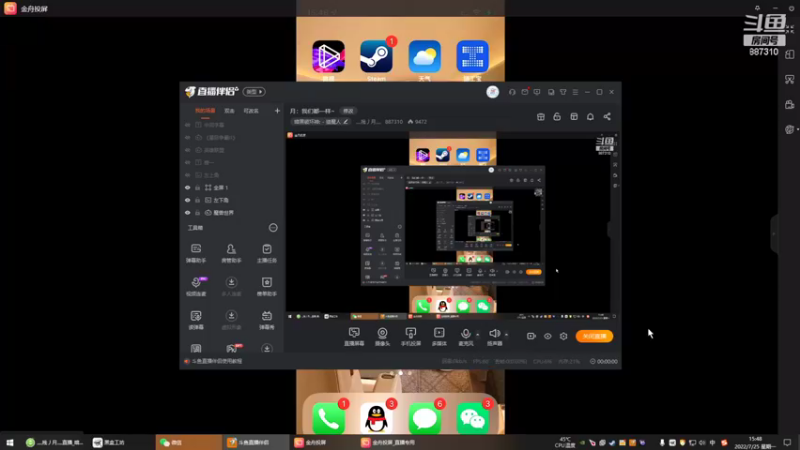Image resolution: width=800 pixels, height=450 pixels.
Task: Toggle visibility eye of 全屏1 source
Action: point(187,188)
